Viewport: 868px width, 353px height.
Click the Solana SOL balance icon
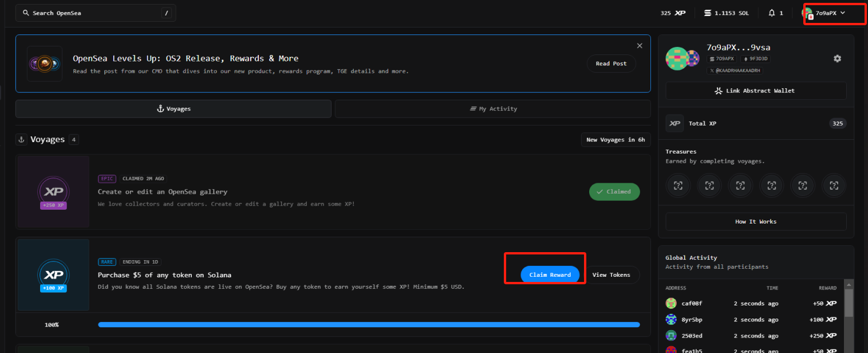coord(707,13)
